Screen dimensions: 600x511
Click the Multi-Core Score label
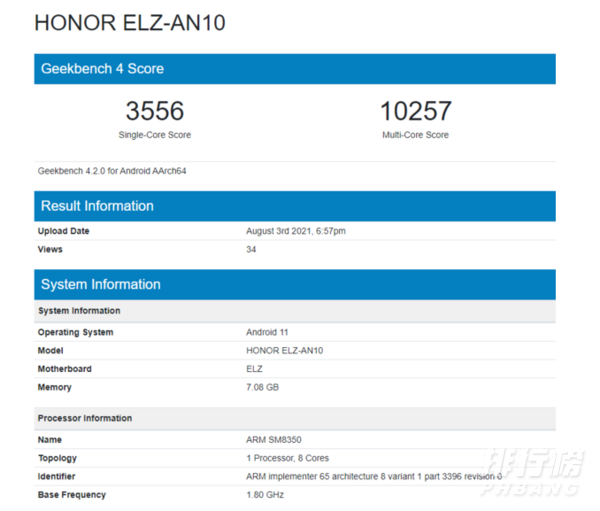415,135
